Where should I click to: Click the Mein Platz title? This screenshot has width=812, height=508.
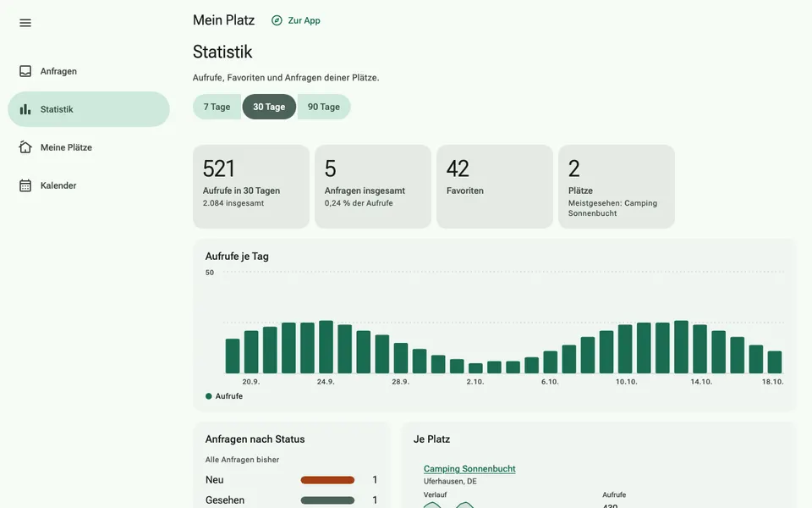[223, 20]
